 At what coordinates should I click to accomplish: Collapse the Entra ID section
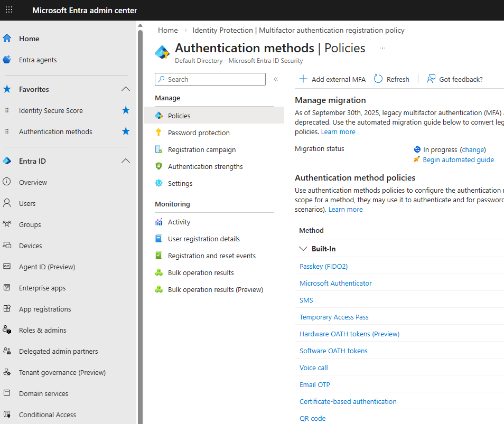[x=126, y=161]
